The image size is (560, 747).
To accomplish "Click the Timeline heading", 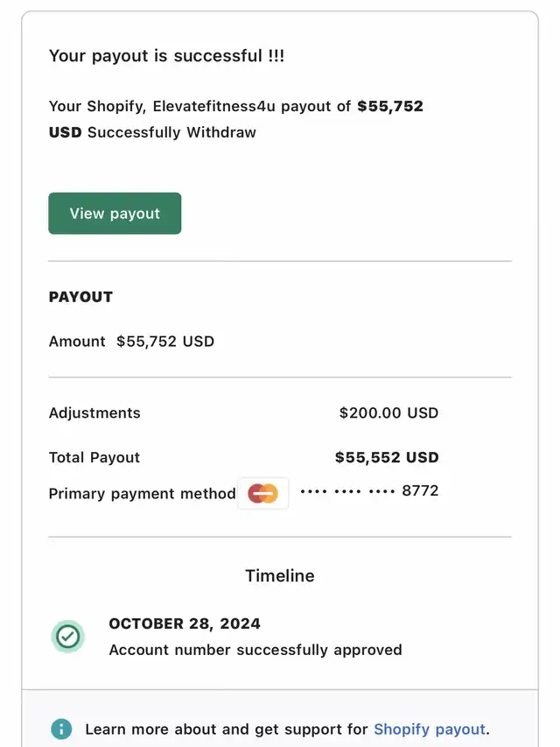I will (x=280, y=576).
